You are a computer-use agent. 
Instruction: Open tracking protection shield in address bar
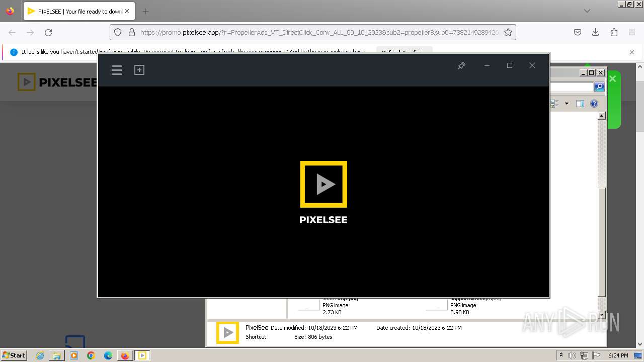(118, 32)
